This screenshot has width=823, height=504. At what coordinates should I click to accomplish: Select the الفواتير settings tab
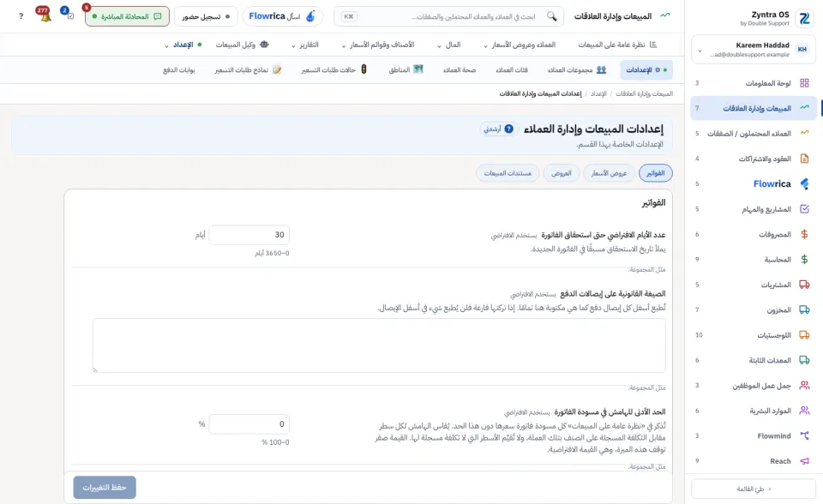click(655, 173)
